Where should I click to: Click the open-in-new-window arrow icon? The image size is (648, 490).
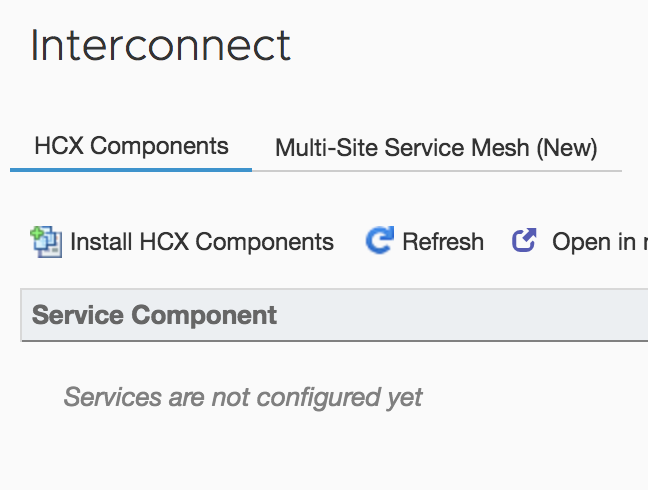524,240
